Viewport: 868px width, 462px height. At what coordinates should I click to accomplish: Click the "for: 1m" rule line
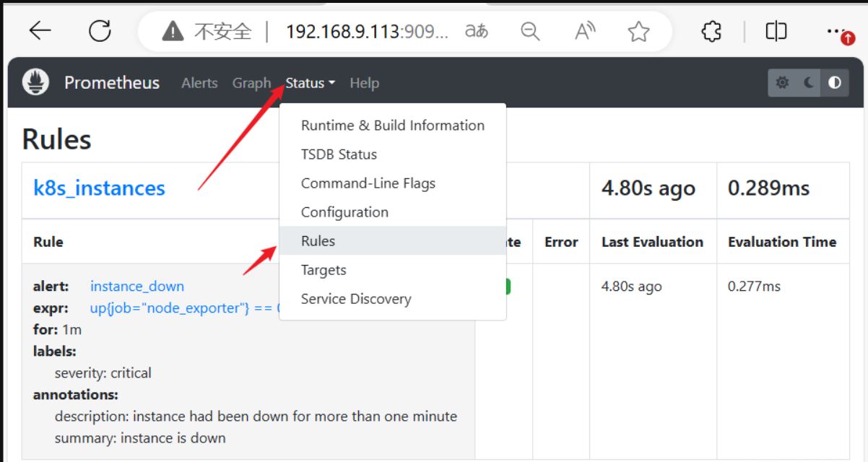pos(57,330)
